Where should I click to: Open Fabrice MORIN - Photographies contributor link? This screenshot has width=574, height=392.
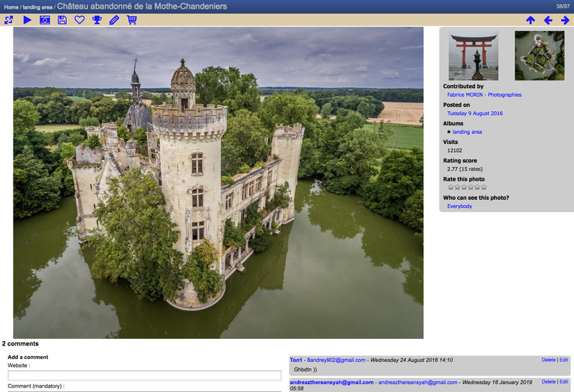click(484, 95)
